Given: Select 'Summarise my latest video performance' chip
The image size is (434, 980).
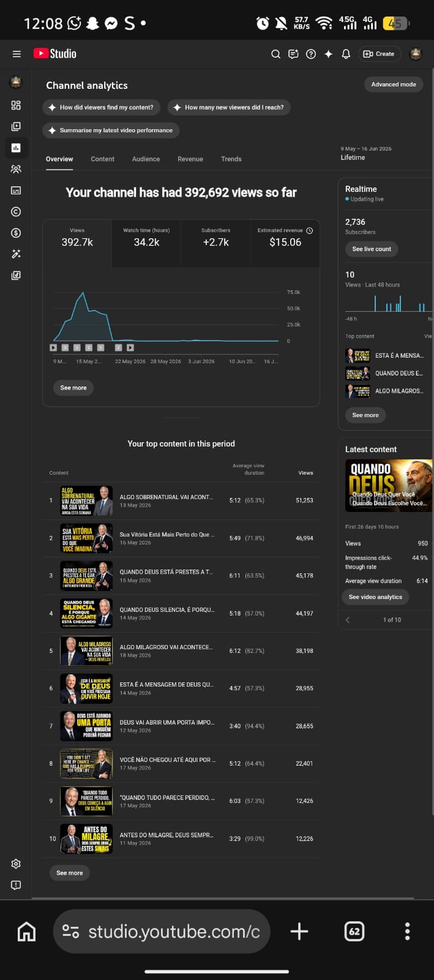Looking at the screenshot, I should pyautogui.click(x=111, y=130).
